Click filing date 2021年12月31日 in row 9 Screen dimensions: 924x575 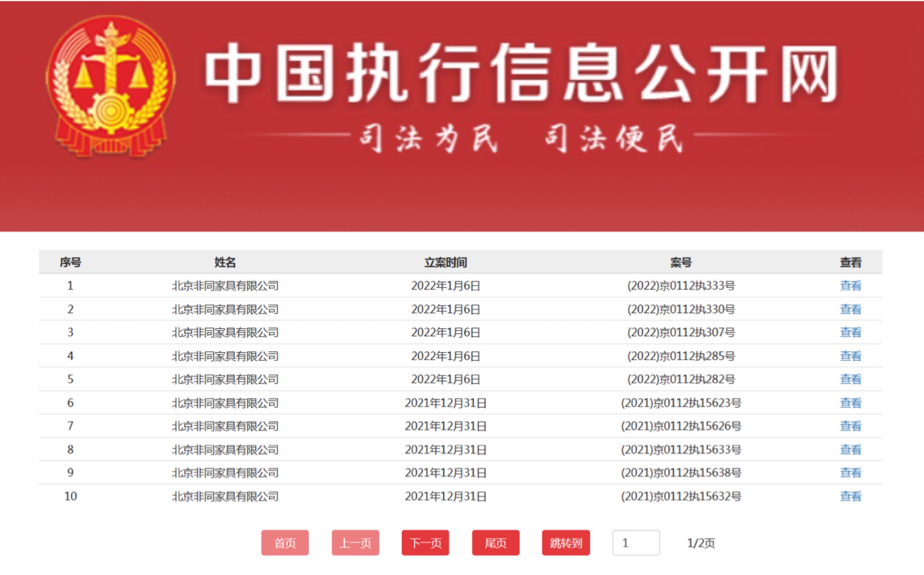click(x=445, y=473)
